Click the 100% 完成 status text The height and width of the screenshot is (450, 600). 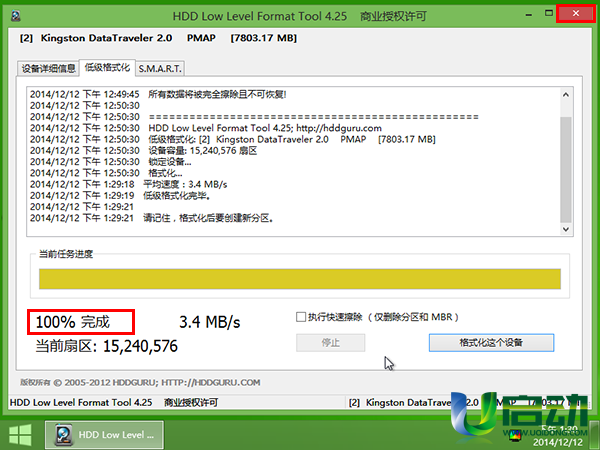pyautogui.click(x=73, y=322)
